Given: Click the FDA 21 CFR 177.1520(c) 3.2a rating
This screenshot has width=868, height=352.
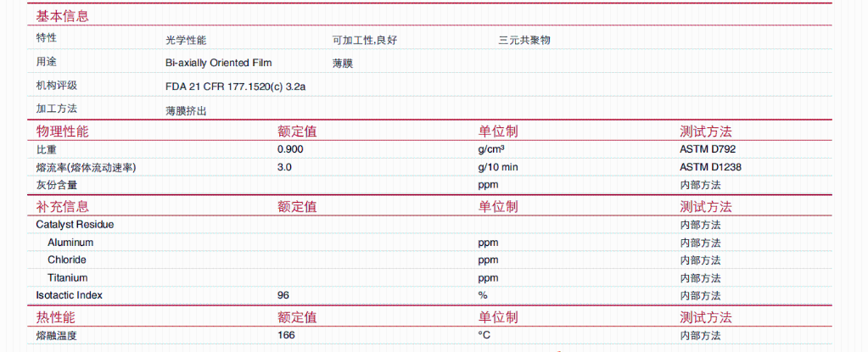Looking at the screenshot, I should (235, 87).
